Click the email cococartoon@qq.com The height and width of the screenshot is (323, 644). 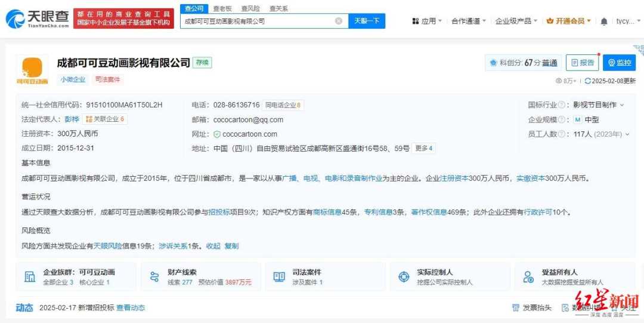click(249, 120)
